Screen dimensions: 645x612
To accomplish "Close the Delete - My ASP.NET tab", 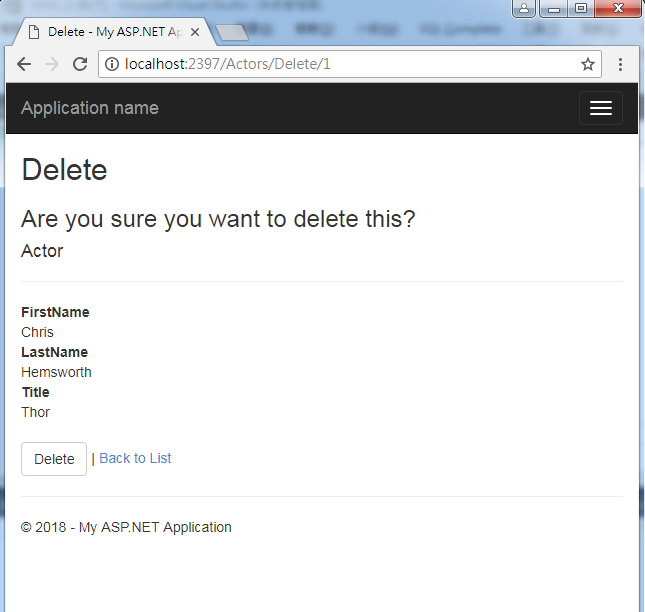I will (196, 32).
